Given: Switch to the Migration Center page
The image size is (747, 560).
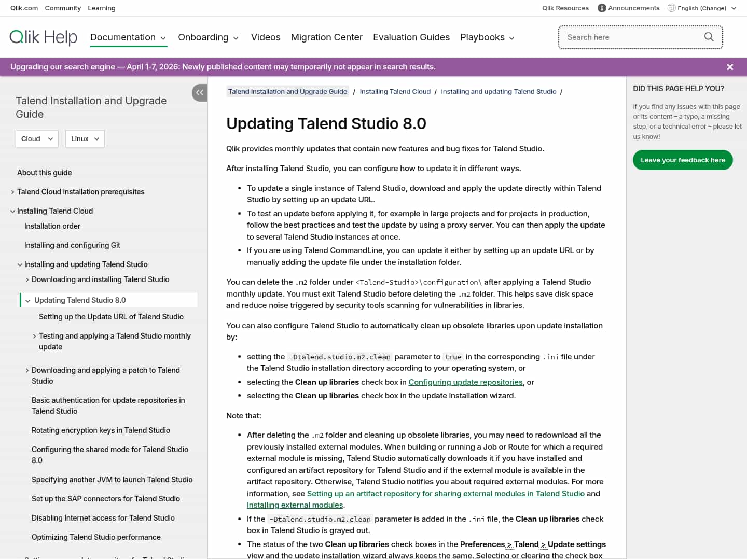Looking at the screenshot, I should 327,37.
